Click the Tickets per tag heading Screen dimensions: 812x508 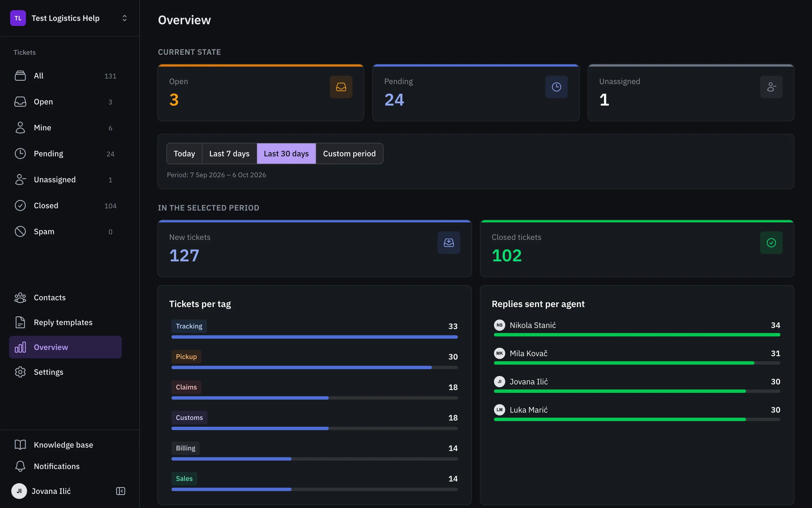[x=200, y=304]
